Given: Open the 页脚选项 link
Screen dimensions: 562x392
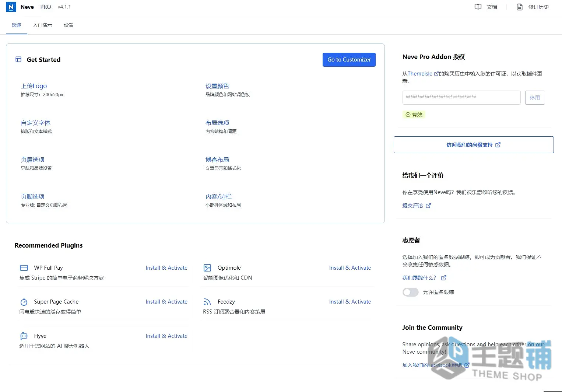Looking at the screenshot, I should 33,196.
